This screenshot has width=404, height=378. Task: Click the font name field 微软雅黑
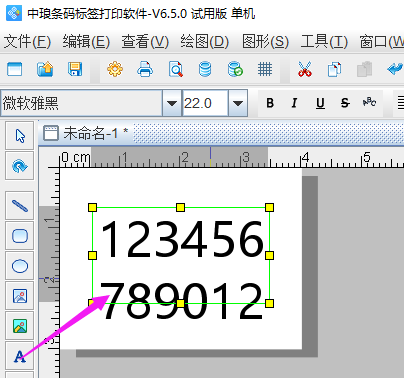point(82,103)
